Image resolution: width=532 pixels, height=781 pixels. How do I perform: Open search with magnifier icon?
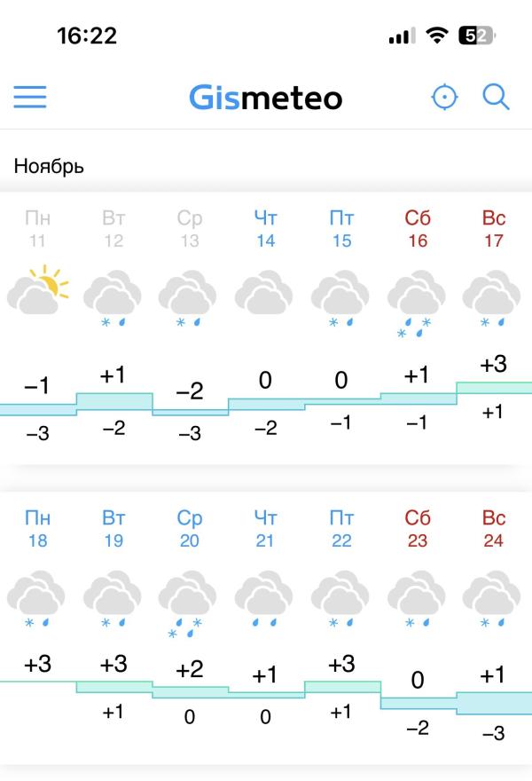point(496,97)
